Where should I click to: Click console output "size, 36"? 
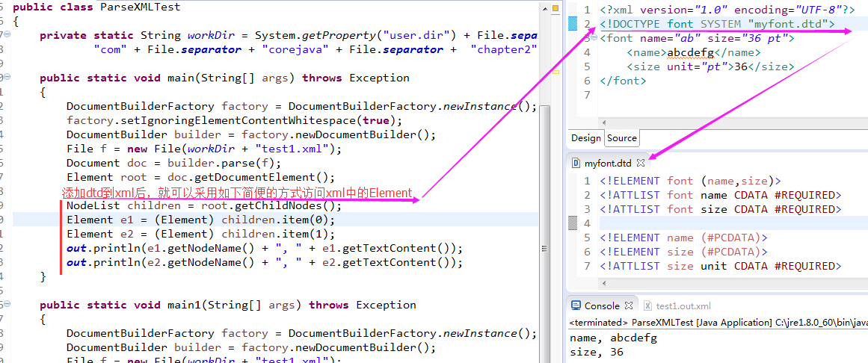pos(596,352)
